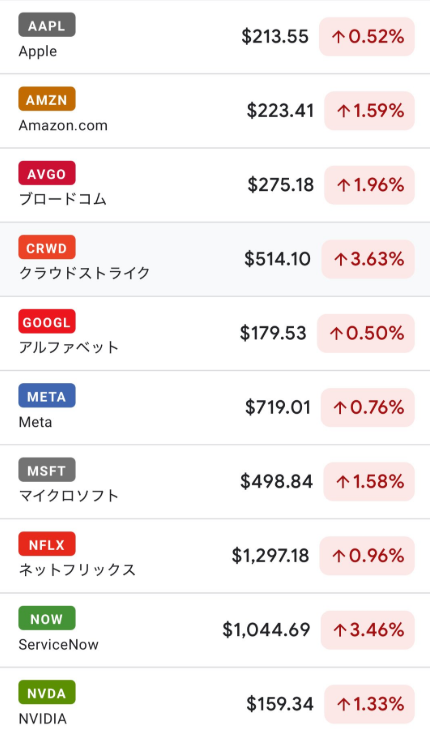Click Amazon's 1.59% change pill
The height and width of the screenshot is (741, 430).
point(370,111)
